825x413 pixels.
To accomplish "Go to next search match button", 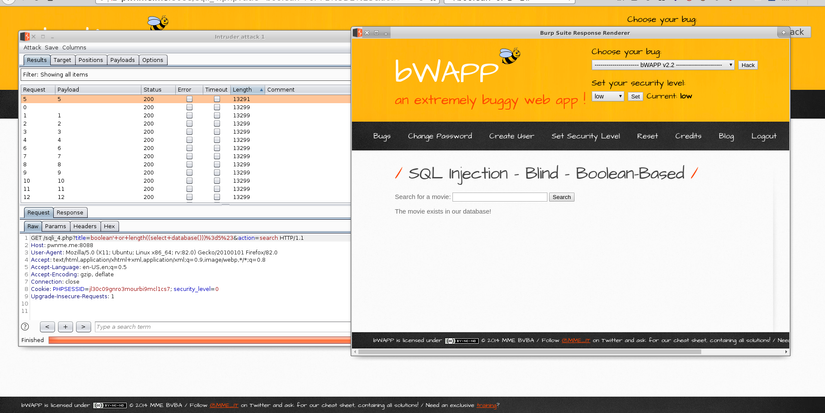I will [x=83, y=327].
